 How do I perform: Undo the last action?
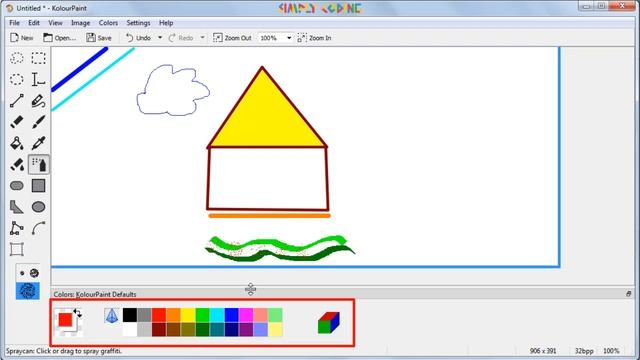pos(138,38)
